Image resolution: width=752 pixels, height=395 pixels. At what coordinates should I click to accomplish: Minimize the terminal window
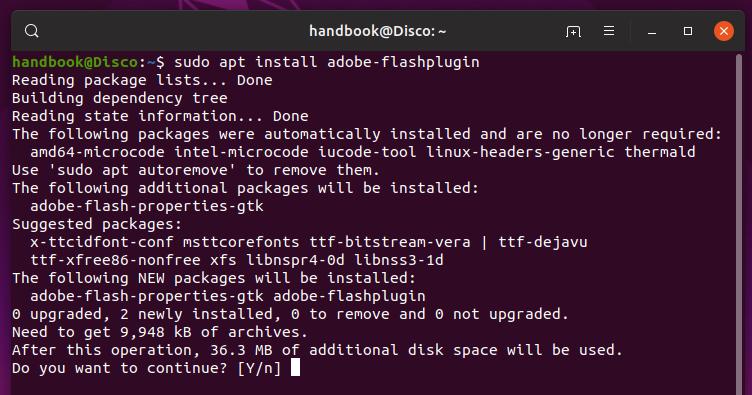[652, 32]
